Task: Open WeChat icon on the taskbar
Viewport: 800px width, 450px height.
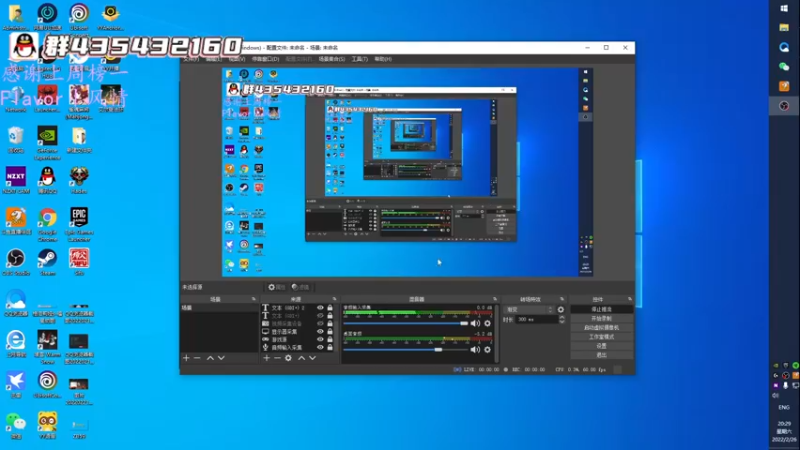Action: (x=784, y=66)
